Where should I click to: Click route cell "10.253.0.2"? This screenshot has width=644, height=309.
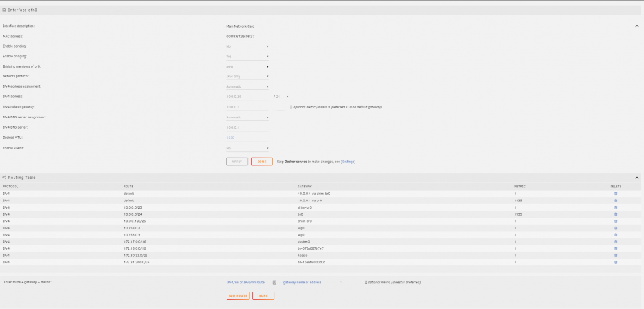131,228
